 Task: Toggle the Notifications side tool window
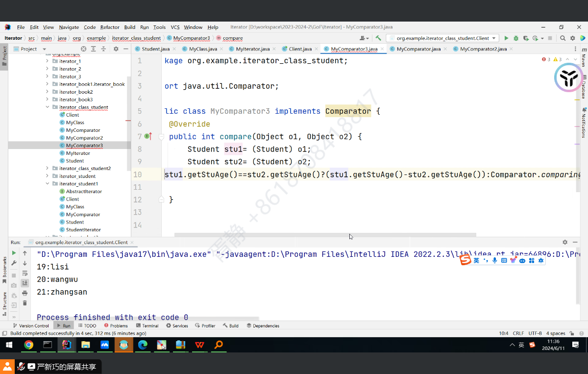coord(584,123)
